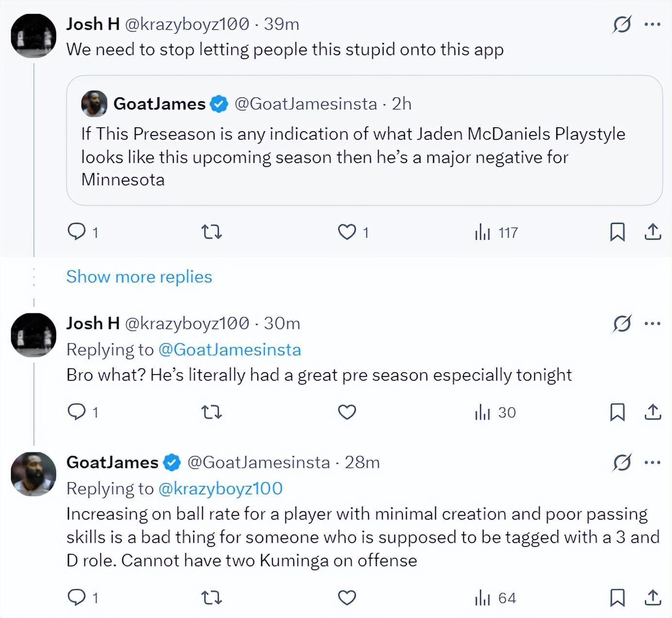The image size is (672, 618).
Task: Retweet Josh H's 39m quote tweet
Action: (x=212, y=232)
